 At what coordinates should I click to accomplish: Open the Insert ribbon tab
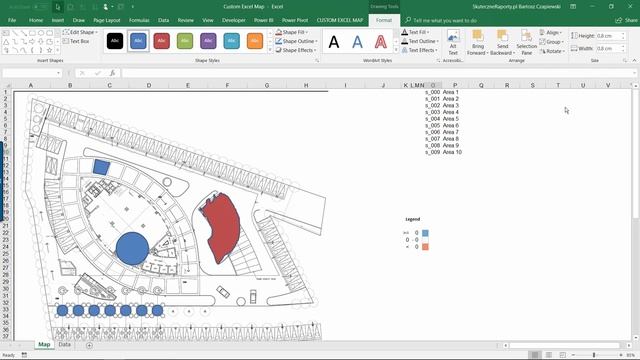coord(58,20)
